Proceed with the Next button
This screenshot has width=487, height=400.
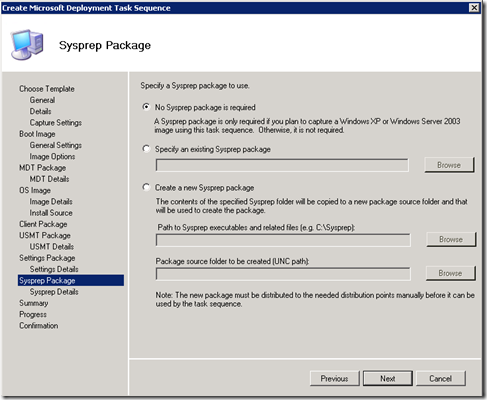point(388,378)
